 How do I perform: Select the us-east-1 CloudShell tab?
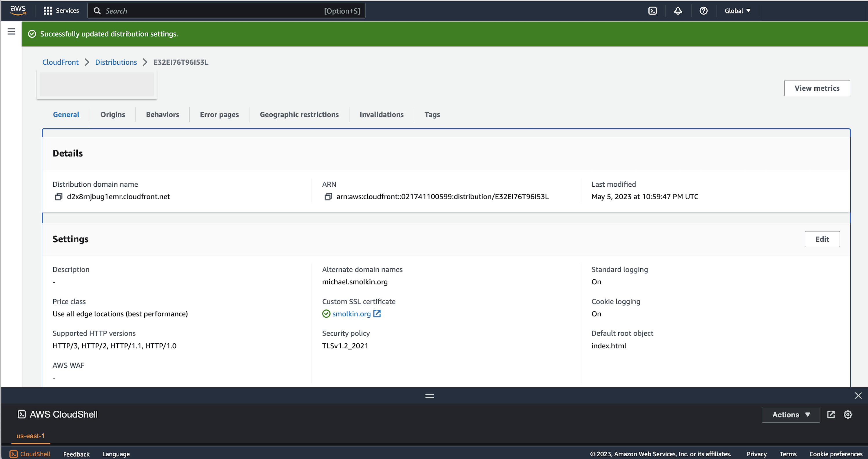[31, 436]
